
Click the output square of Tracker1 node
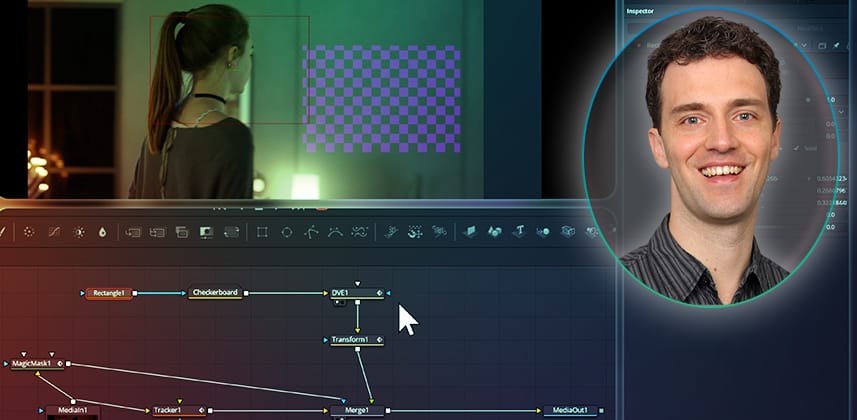point(209,410)
